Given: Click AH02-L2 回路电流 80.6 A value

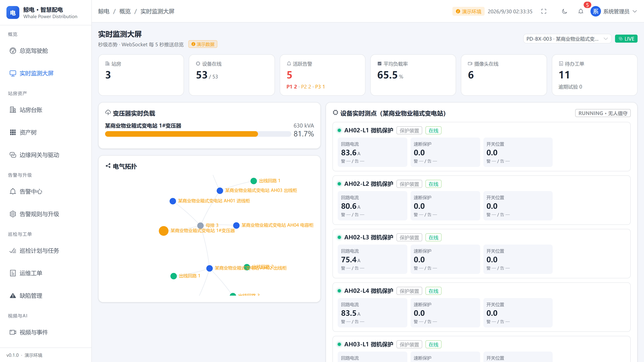Looking at the screenshot, I should [351, 206].
